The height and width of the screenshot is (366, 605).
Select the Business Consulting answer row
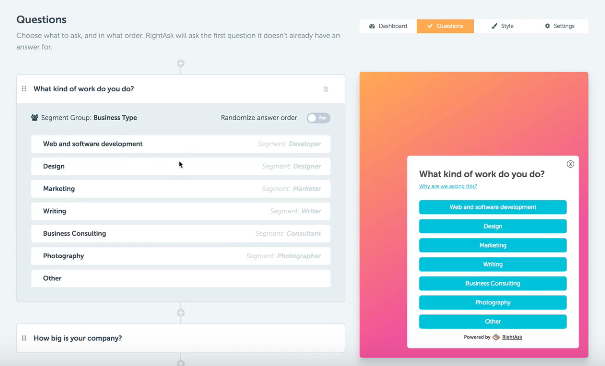(x=181, y=233)
